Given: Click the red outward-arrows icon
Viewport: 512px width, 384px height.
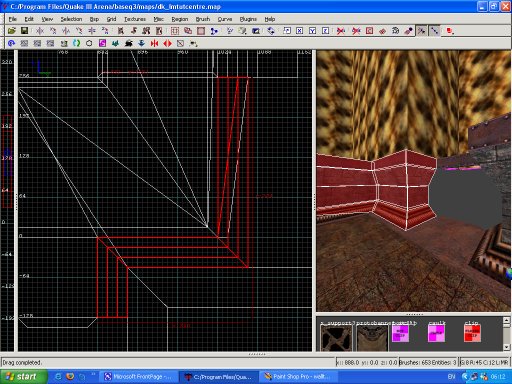Looking at the screenshot, I should (x=167, y=43).
